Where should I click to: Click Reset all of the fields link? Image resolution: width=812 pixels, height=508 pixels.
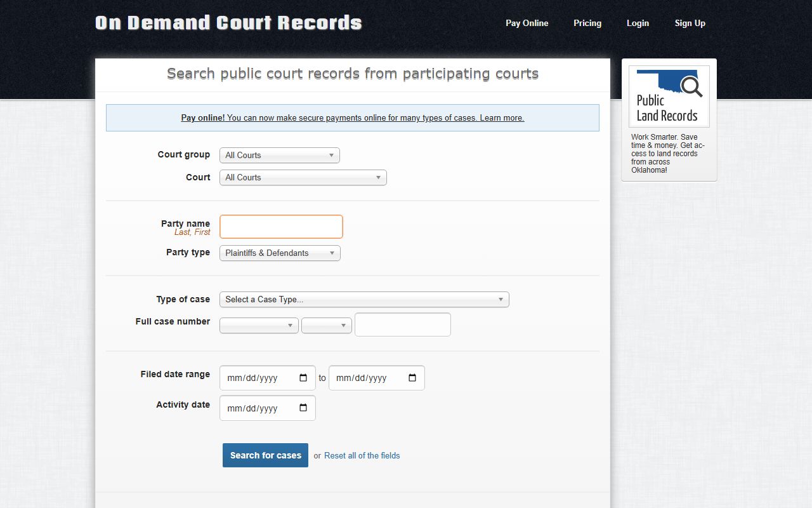362,456
